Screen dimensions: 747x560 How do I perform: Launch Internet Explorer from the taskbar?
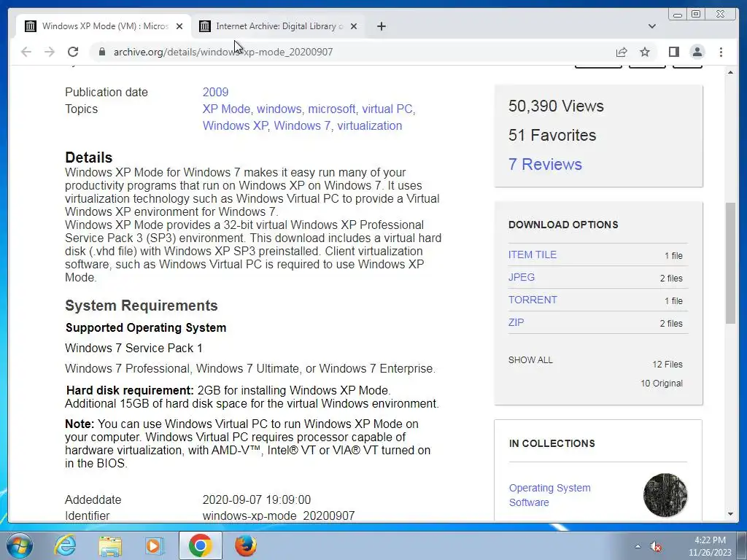pos(65,545)
